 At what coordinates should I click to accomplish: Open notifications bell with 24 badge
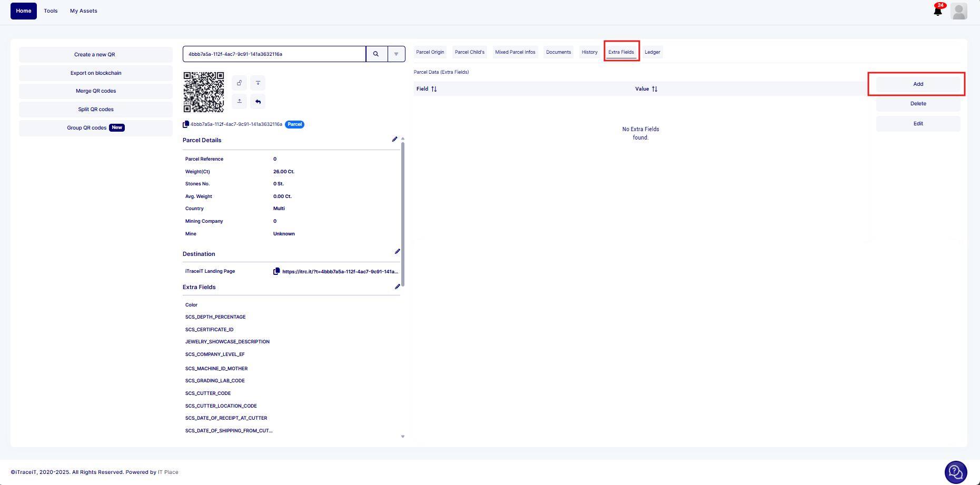(938, 11)
